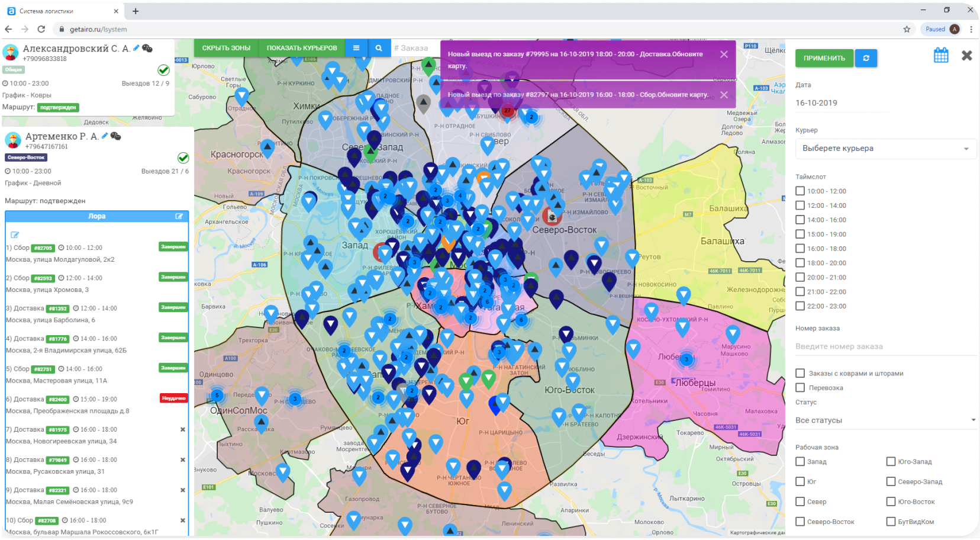Dismiss the order #79995 notification
The width and height of the screenshot is (980, 540).
724,54
